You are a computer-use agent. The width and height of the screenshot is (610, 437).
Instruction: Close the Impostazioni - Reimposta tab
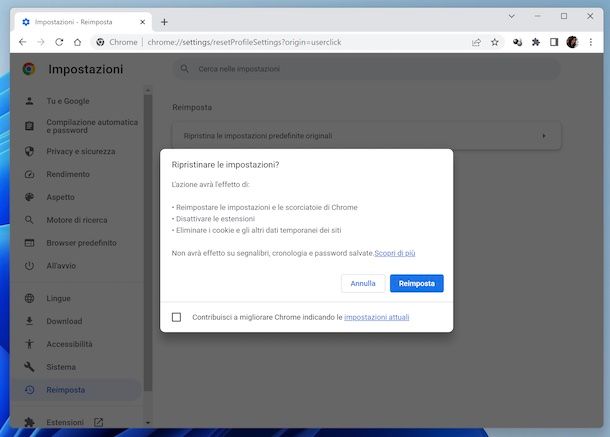(142, 22)
